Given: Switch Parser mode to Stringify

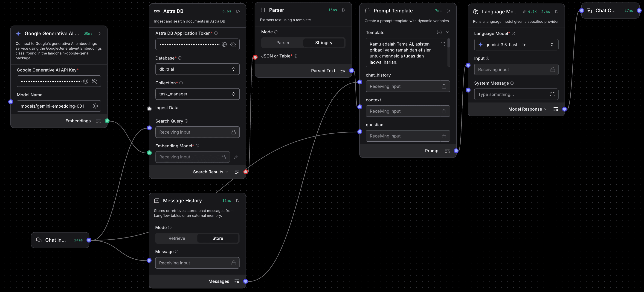Looking at the screenshot, I should point(324,43).
